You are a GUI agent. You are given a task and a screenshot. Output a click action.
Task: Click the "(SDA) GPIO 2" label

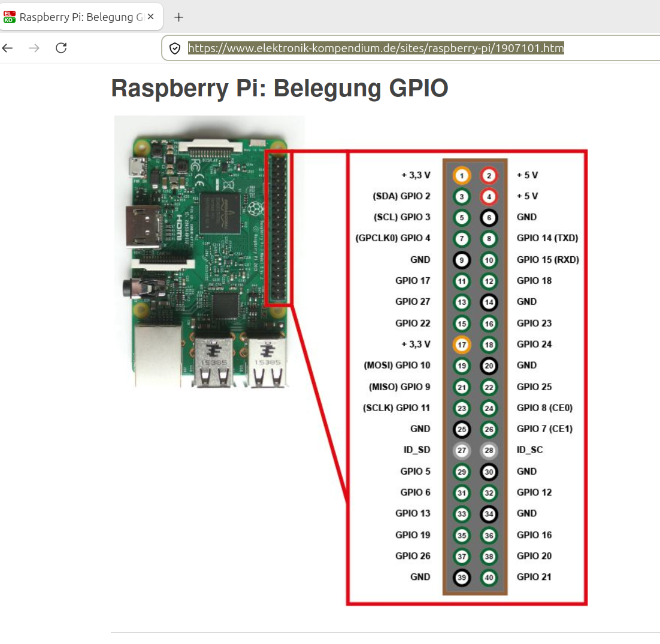[x=401, y=196]
